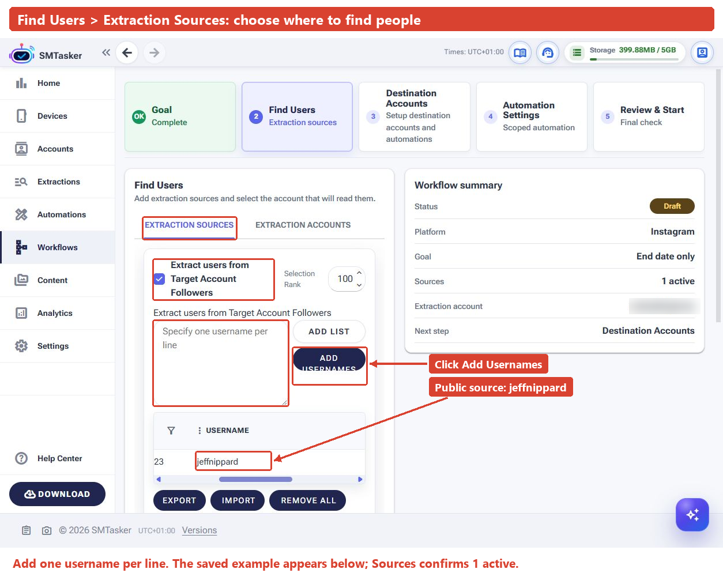This screenshot has height=588, width=723.
Task: Decrease Selection Rank with down arrow
Action: tap(359, 285)
